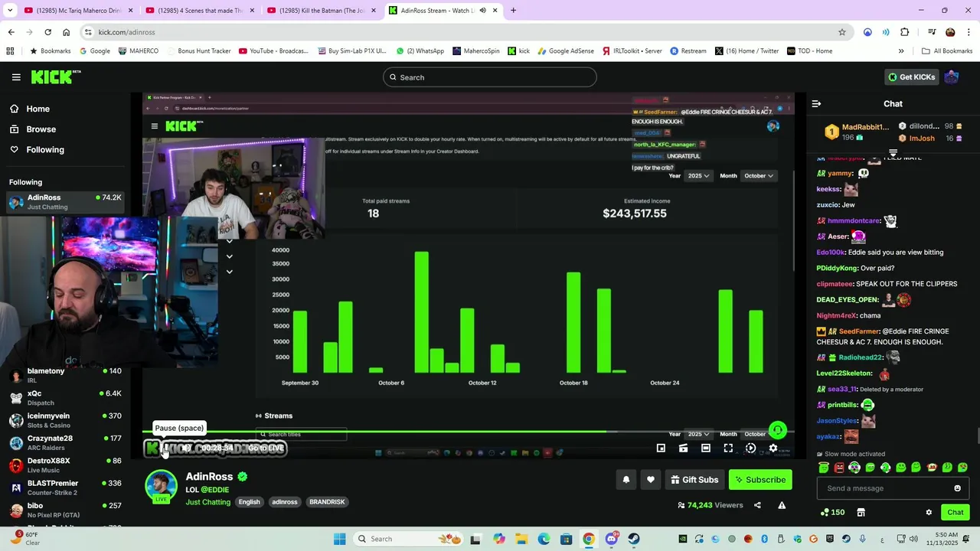Reload the page with the refresh button

[47, 32]
